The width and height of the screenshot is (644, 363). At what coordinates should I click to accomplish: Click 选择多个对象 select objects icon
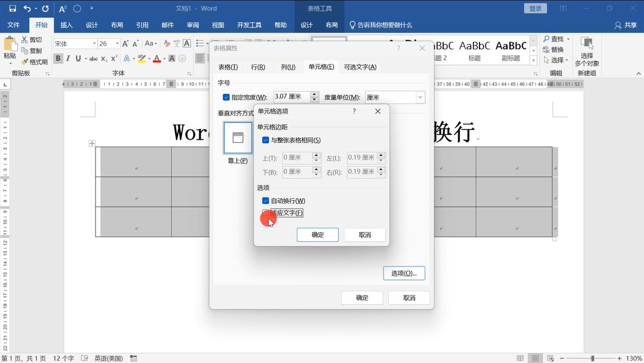tap(587, 51)
